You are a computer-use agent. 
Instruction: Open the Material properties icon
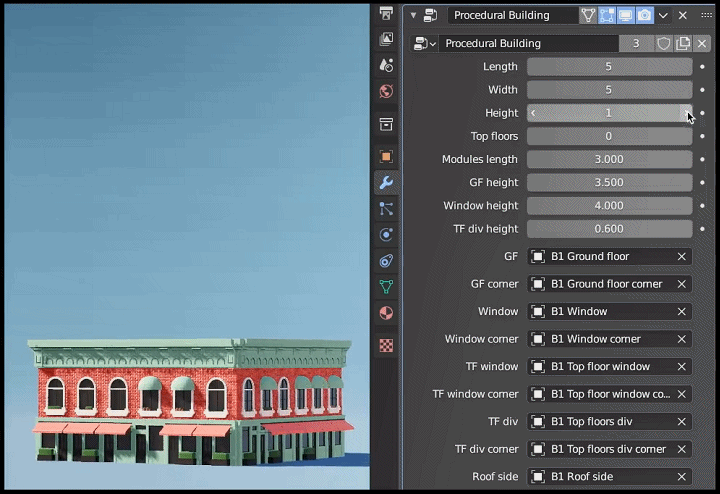point(386,313)
